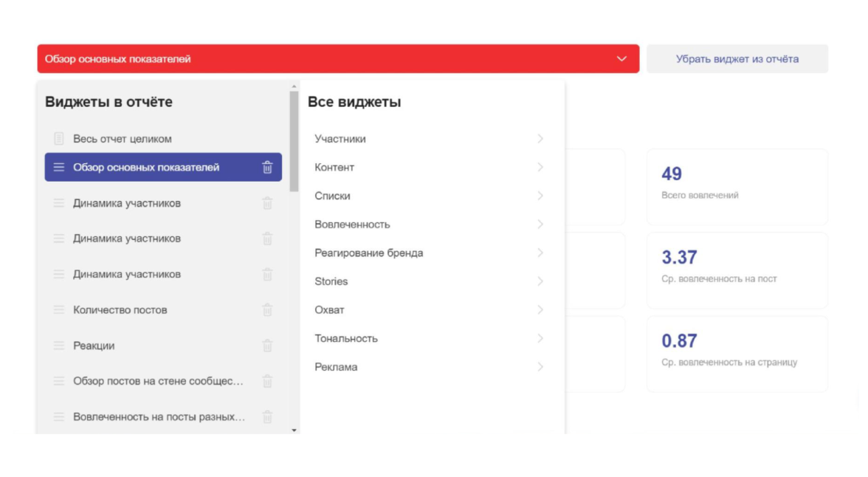Click trash icon beside Количество постов

tap(267, 310)
